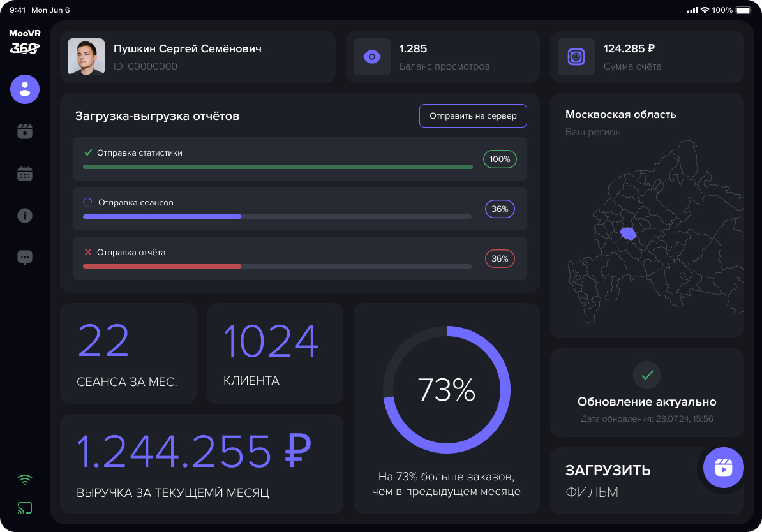Click the Обновление актуально check icon
This screenshot has height=532, width=762.
646,375
